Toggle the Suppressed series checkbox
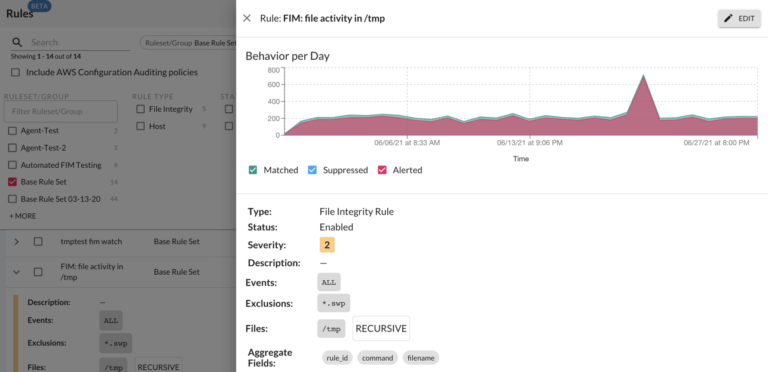The height and width of the screenshot is (372, 768). [x=312, y=170]
